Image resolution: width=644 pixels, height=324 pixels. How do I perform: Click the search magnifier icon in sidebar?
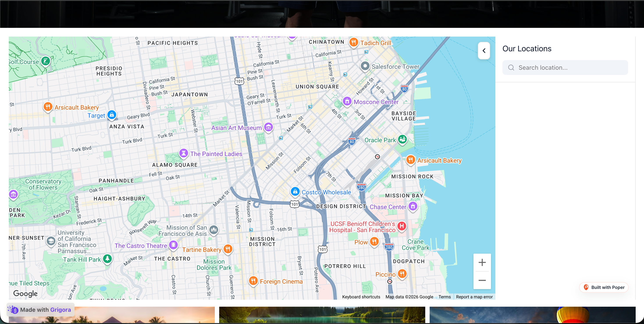[511, 68]
